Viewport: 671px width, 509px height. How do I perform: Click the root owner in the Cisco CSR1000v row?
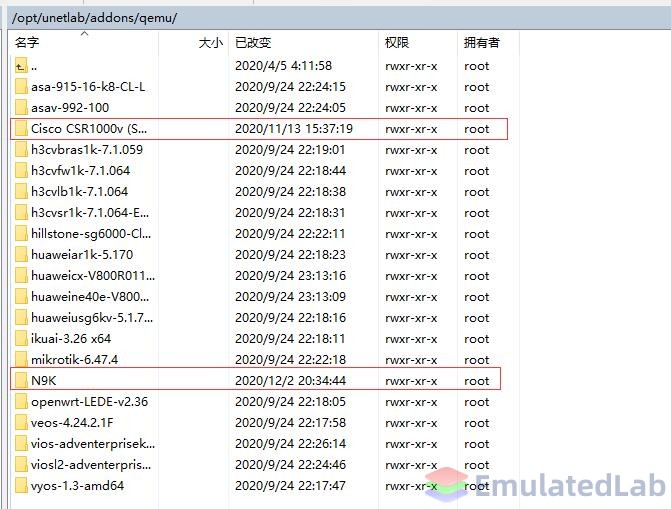[x=476, y=129]
